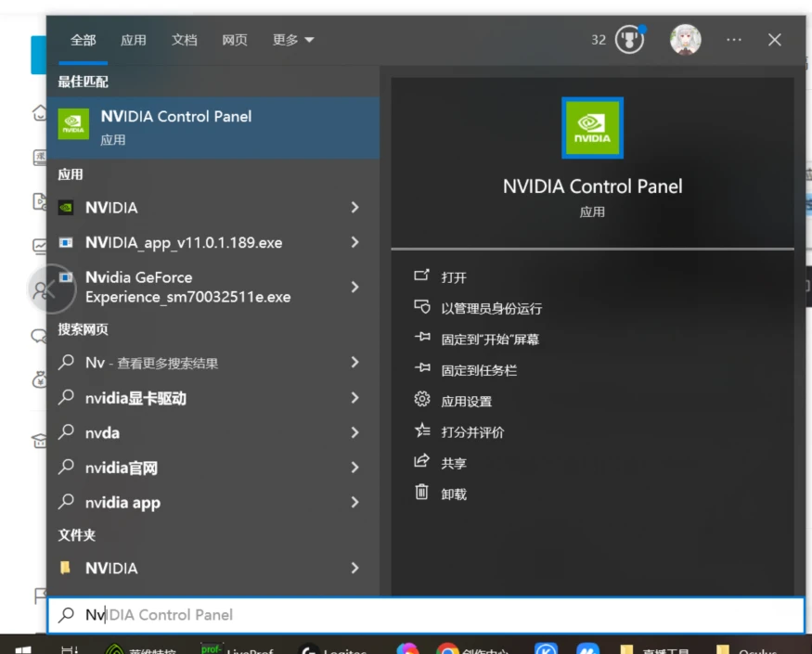Choose 固定到任务栏 option

pos(479,371)
